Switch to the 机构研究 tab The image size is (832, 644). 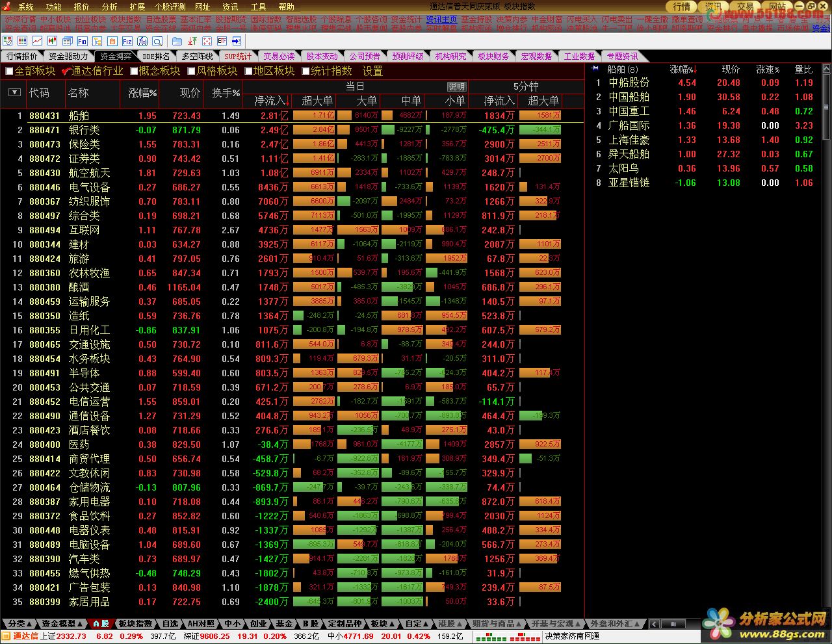point(450,57)
